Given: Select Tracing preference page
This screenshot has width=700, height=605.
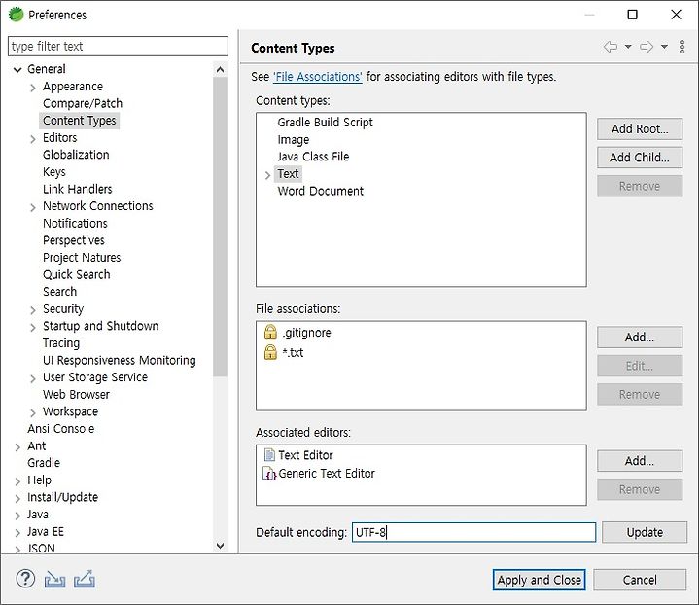Looking at the screenshot, I should click(61, 343).
